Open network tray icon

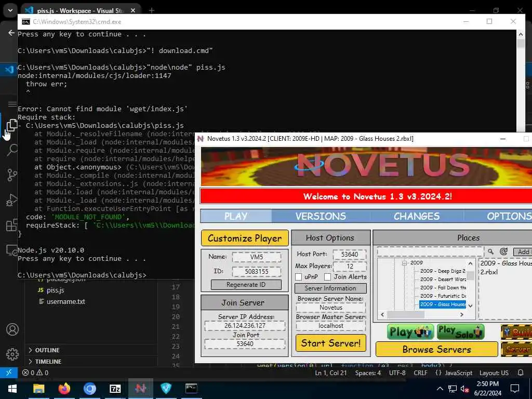click(453, 389)
